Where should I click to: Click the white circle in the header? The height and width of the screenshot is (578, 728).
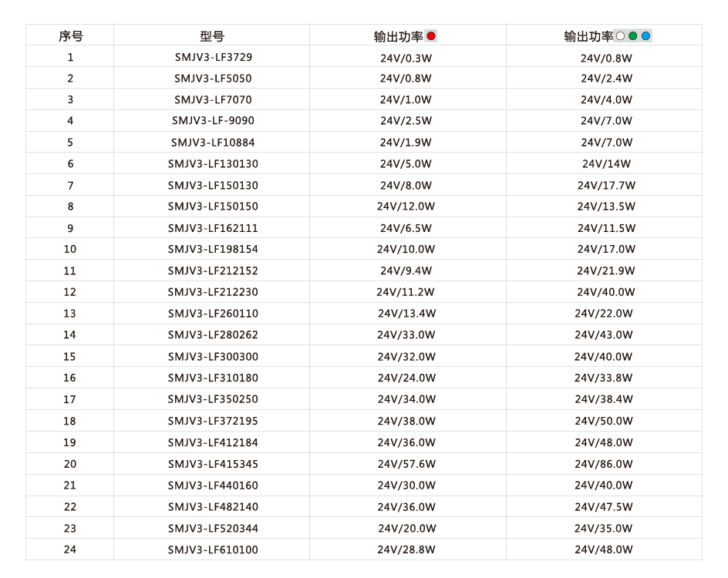tap(620, 35)
